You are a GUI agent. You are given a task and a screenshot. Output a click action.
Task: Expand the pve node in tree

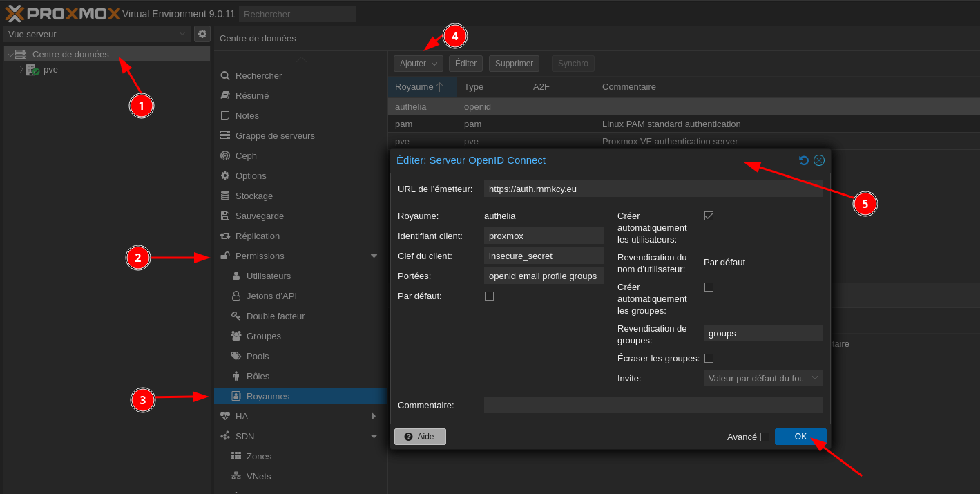click(x=21, y=70)
